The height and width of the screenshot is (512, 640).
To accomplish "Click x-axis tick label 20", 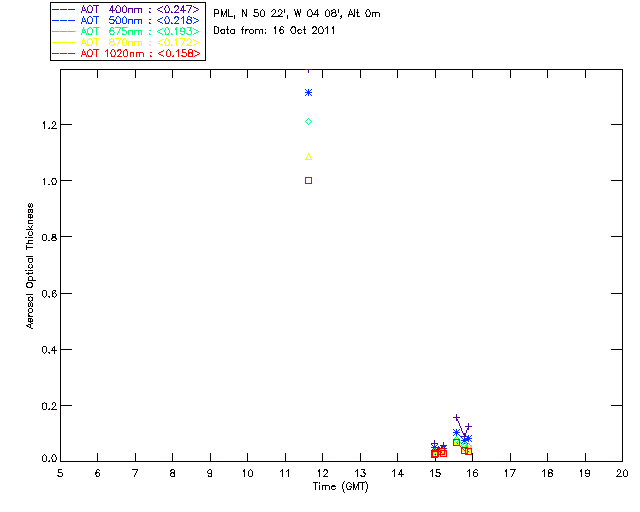I will coord(622,474).
